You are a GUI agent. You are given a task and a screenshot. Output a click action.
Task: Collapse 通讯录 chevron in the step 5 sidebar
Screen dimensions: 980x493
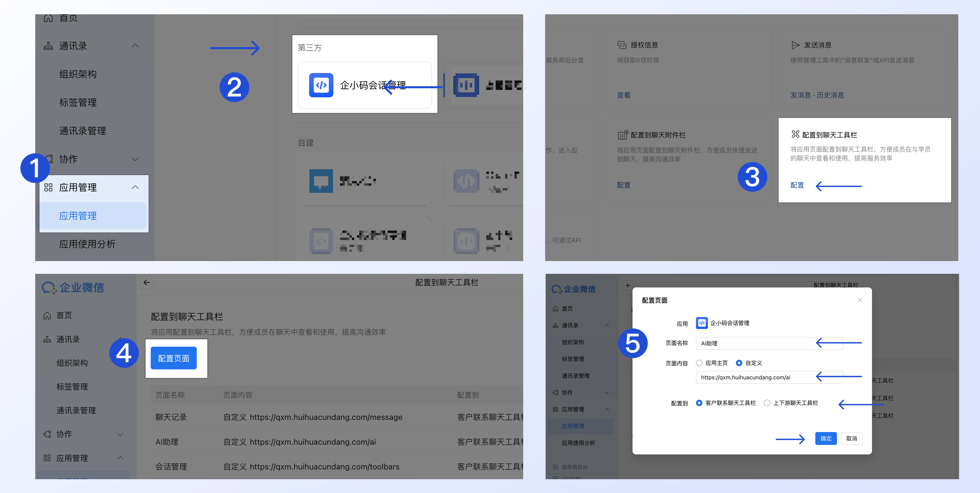coord(607,325)
